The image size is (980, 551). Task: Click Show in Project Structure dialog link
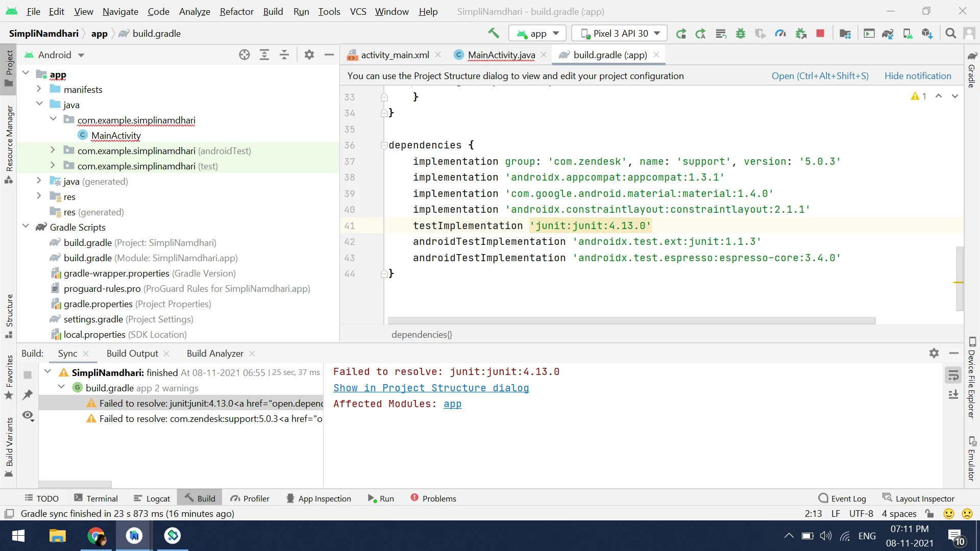431,388
